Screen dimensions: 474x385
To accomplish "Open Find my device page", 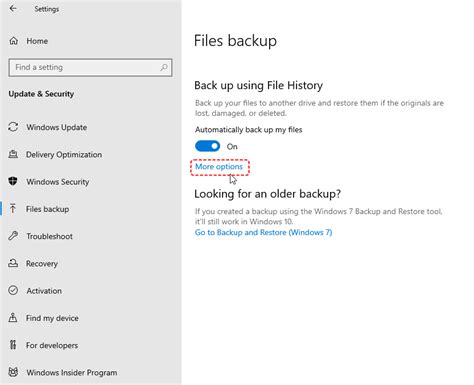I will click(x=52, y=318).
